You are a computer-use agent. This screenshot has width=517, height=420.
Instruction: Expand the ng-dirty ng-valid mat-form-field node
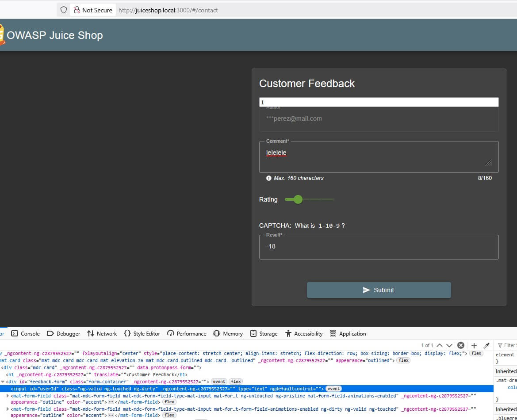point(8,409)
